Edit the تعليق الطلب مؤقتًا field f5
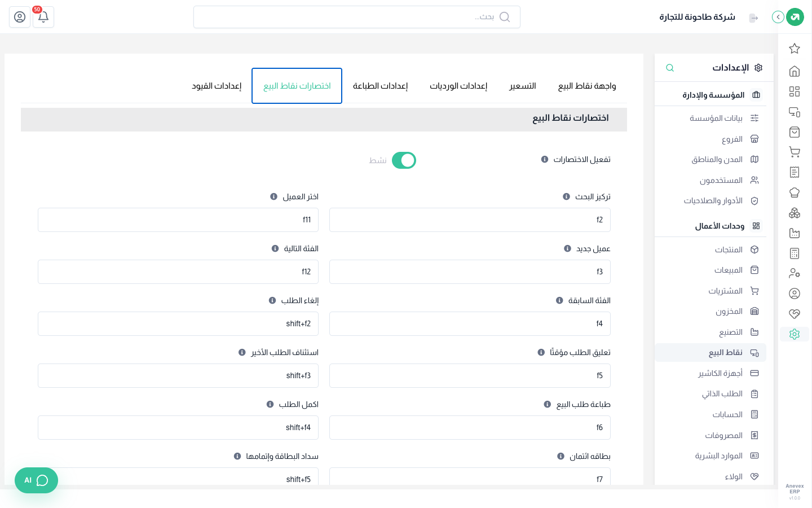The height and width of the screenshot is (508, 812). pyautogui.click(x=470, y=375)
